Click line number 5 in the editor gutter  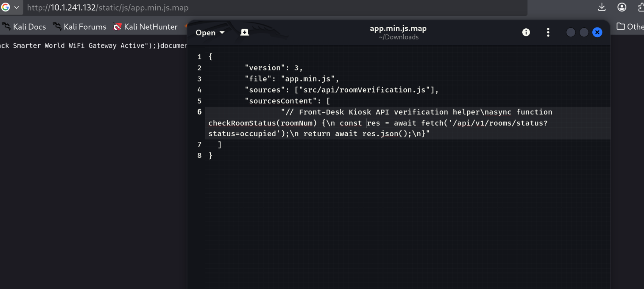coord(199,101)
